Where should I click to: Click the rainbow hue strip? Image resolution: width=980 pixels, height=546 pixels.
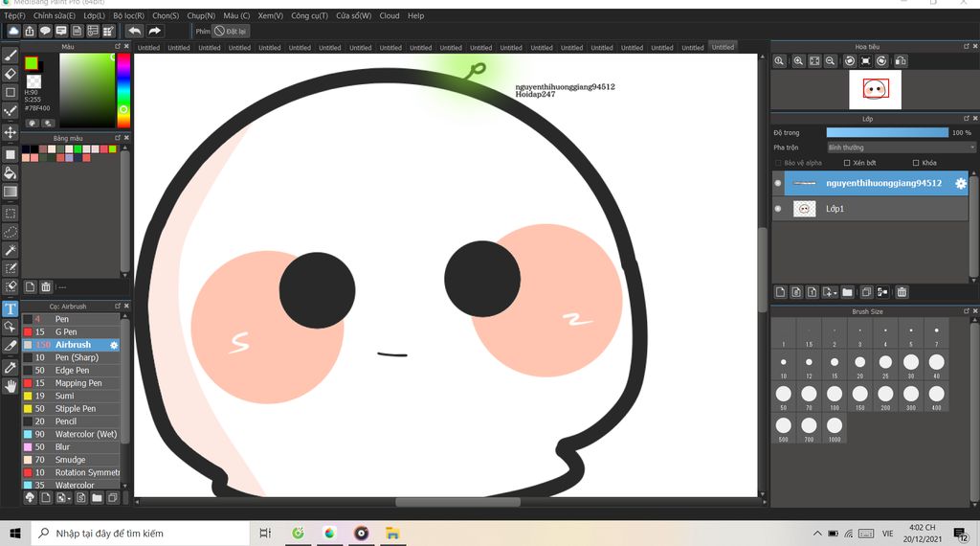[x=123, y=90]
